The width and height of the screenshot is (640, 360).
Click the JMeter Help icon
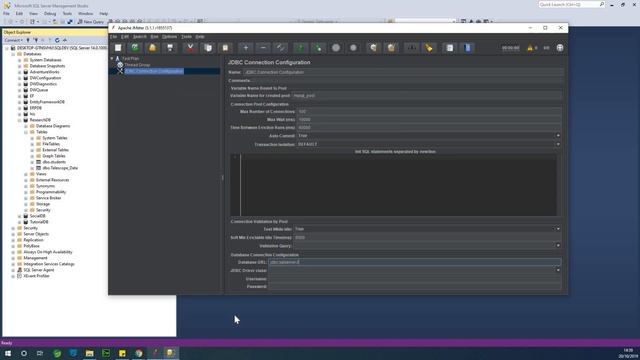(468, 48)
